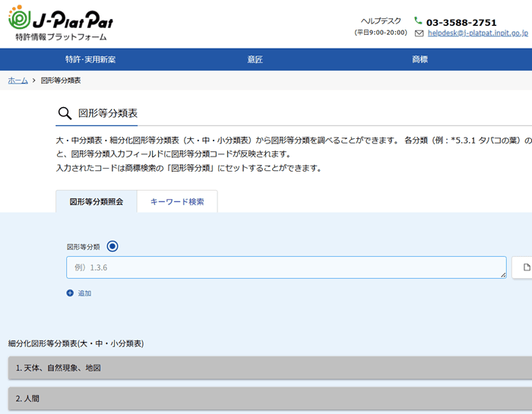Screen dimensions: 532x414
Task: Select the 図形等分類照会 tab
Action: point(96,202)
